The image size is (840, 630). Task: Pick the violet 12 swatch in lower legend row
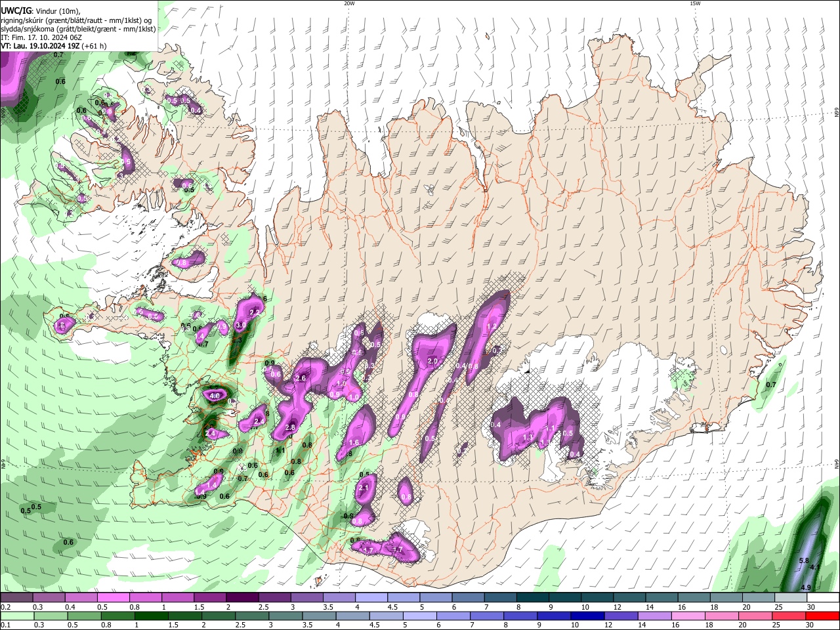point(621,616)
